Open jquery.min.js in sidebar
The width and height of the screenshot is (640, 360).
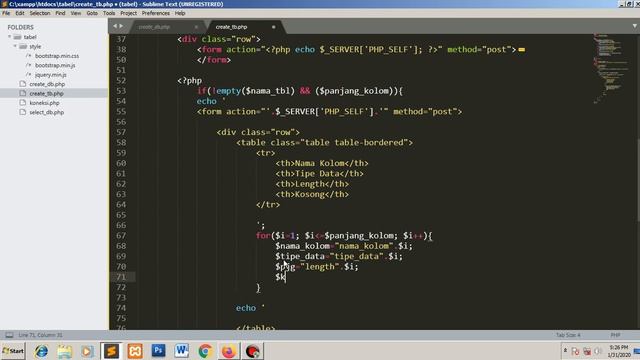(51, 75)
